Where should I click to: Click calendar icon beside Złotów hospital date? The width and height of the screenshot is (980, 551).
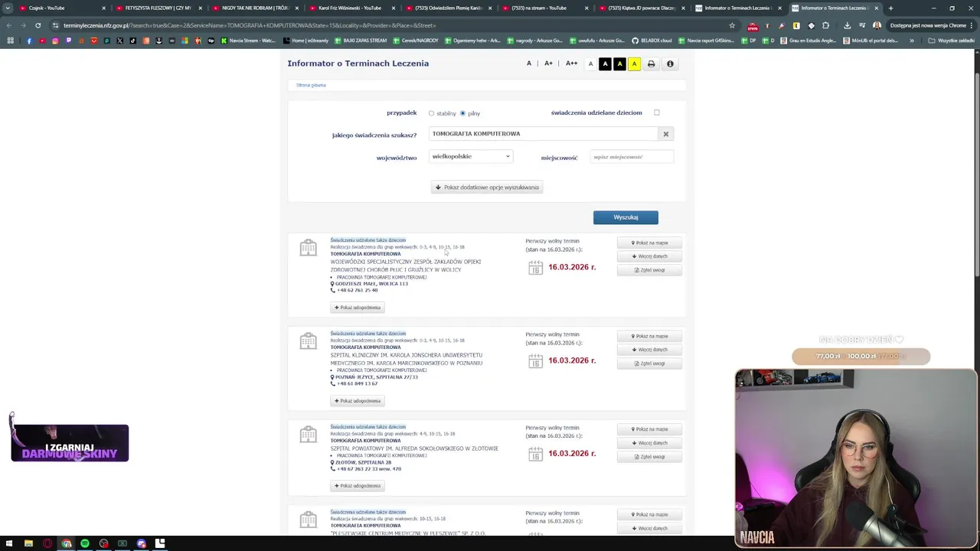(x=535, y=454)
